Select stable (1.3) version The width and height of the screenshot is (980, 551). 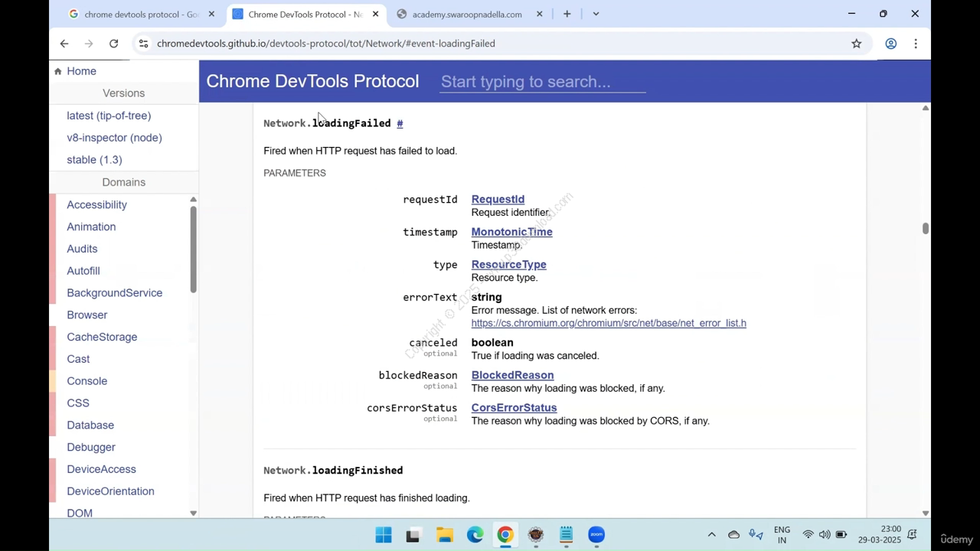94,160
